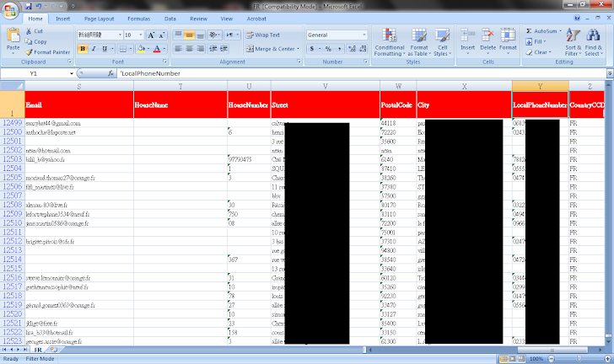Screen dimensions: 614x364
Task: Click the Cut scissors icon
Action: 30,31
